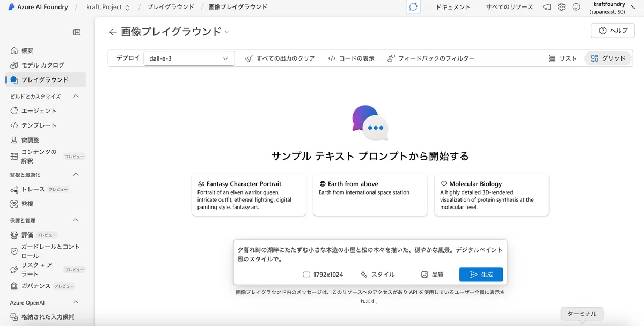This screenshot has width=644, height=326.
Task: Select プレイグラウンド in the sidebar
Action: [46, 80]
